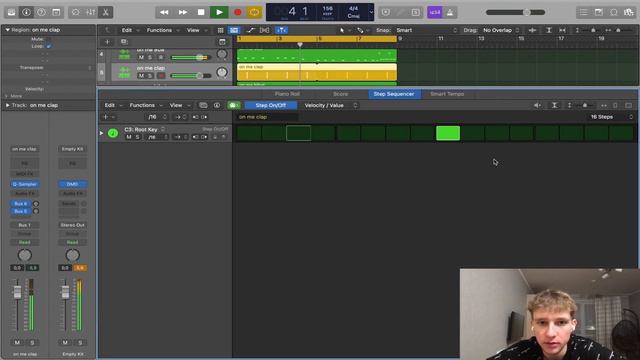Open the LCD display mode dropdown arrow
Image resolution: width=640 pixels, height=360 pixels.
371,12
